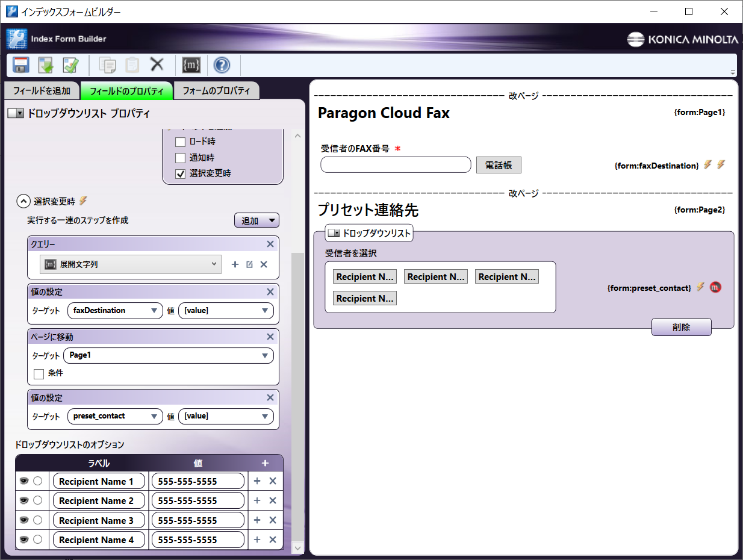Insert option after Recipient Name 2 row

coord(257,500)
